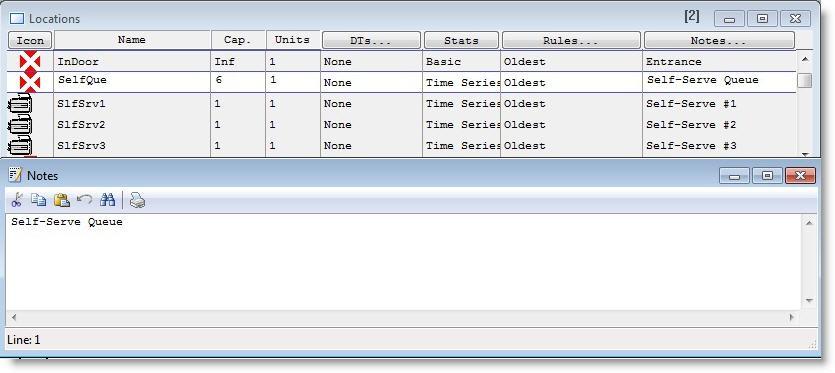Click the SelfQue capacity cell showing 6
Image resolution: width=835 pixels, height=373 pixels.
[239, 82]
